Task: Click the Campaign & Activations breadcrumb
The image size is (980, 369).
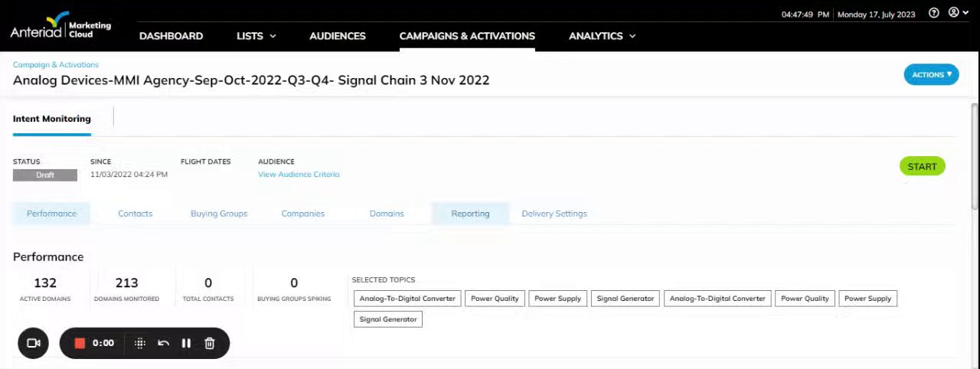Action: point(56,65)
